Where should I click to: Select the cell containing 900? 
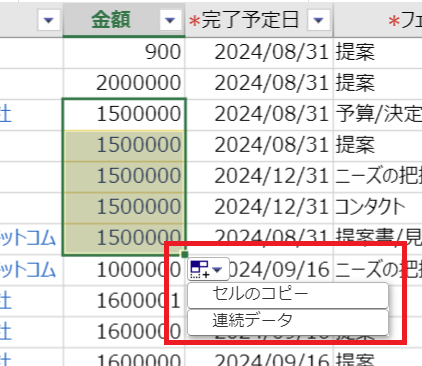point(124,52)
